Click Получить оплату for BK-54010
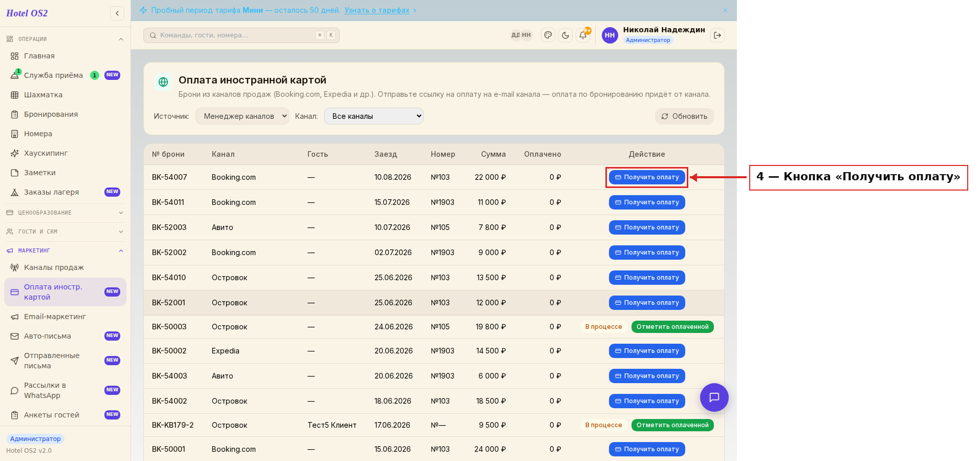 [x=647, y=278]
